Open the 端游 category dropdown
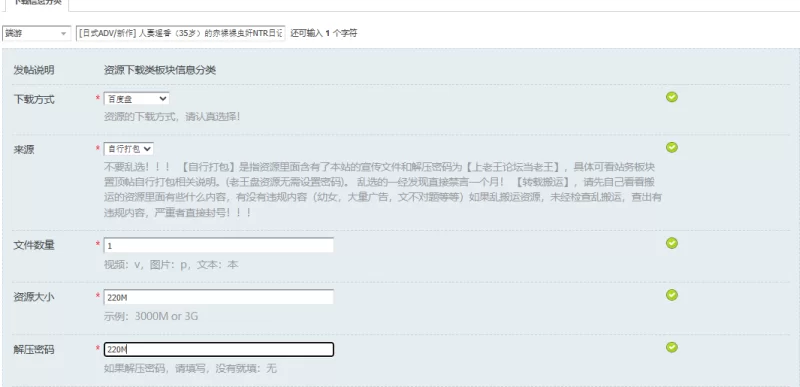 [x=36, y=33]
